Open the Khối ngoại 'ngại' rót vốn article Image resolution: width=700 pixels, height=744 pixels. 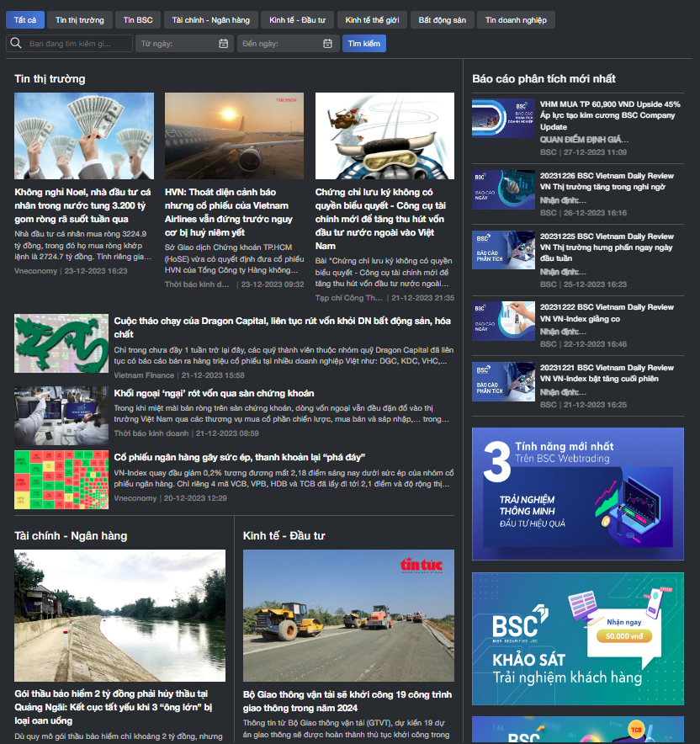[x=214, y=393]
